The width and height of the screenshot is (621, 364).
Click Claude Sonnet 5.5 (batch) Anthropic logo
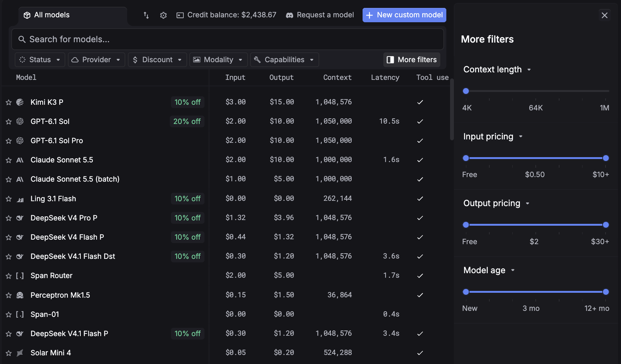[x=20, y=179]
